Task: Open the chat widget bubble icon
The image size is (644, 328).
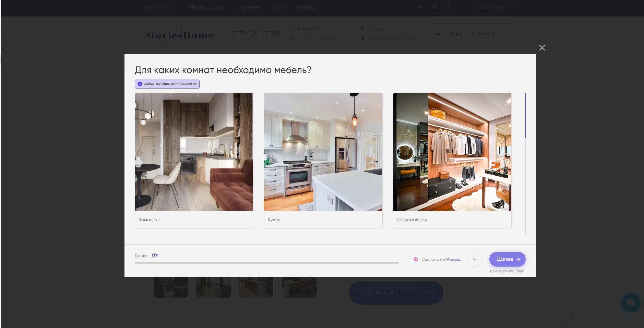Action: 631,303
